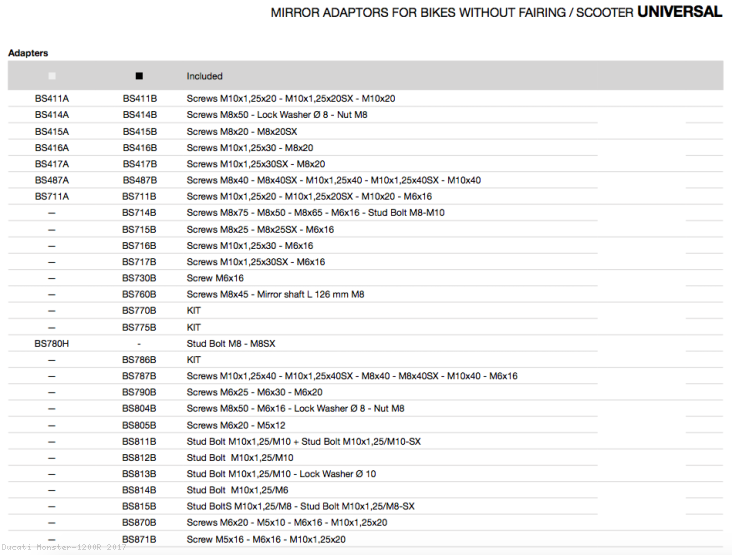Select the KIT entry for BS770B
This screenshot has height=555, width=732.
[x=194, y=311]
